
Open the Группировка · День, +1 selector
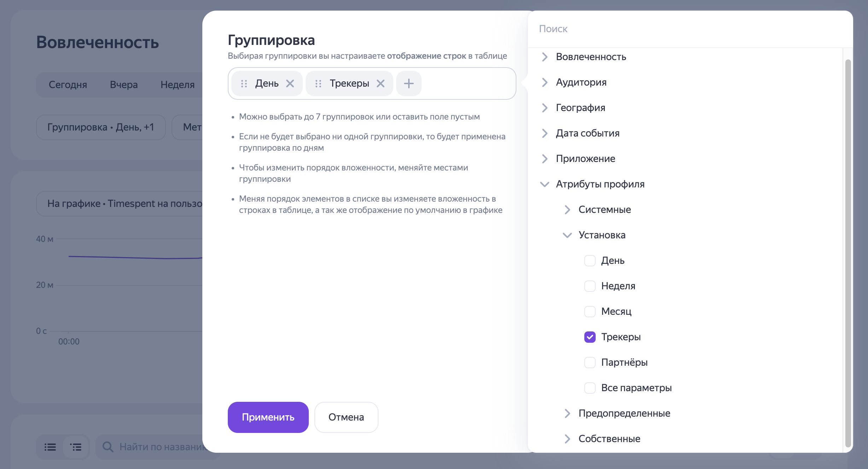click(x=101, y=127)
